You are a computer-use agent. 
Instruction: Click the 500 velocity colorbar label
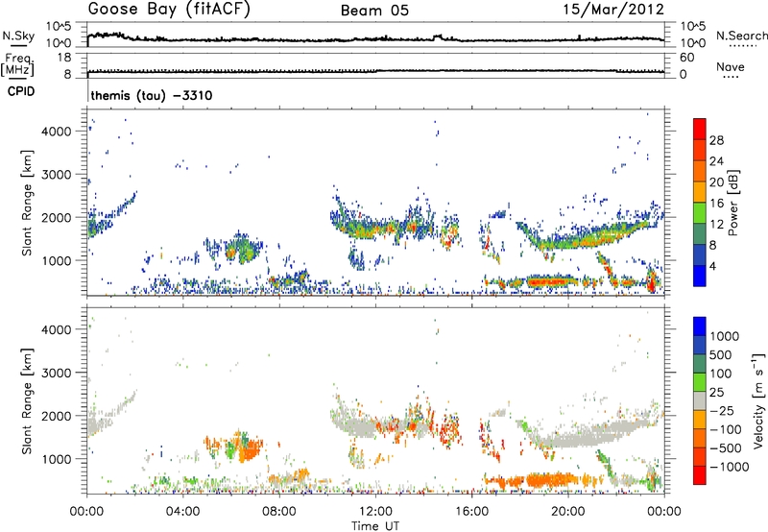coord(721,355)
